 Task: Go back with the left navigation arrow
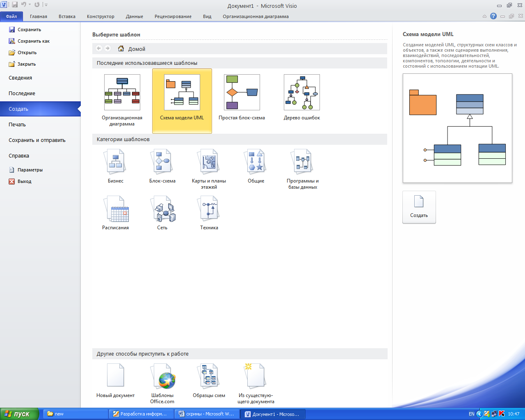pyautogui.click(x=99, y=48)
